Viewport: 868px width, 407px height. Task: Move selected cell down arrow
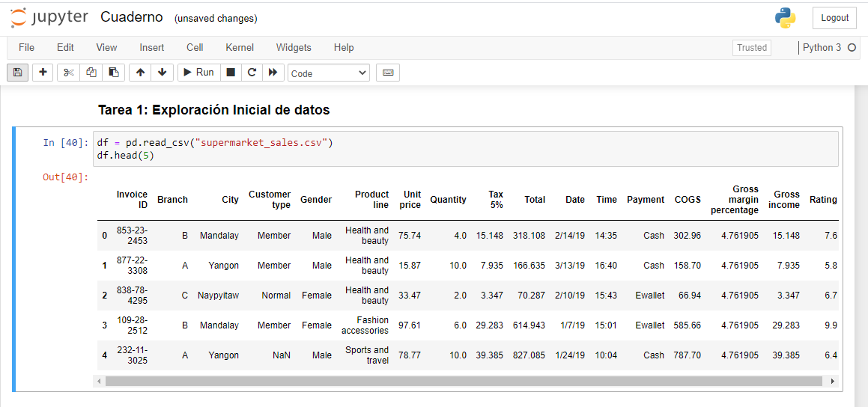tap(162, 73)
